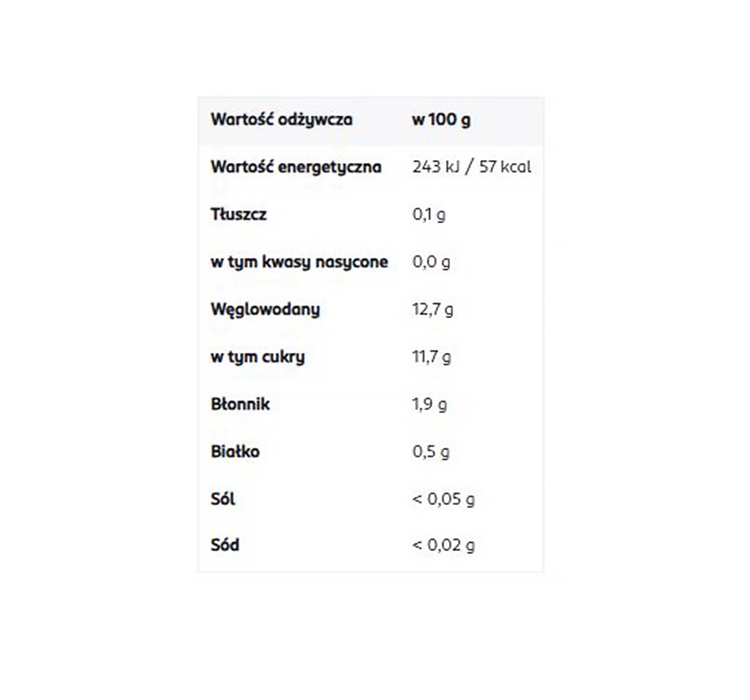Click the fat value "0,1 g"

[x=429, y=214]
